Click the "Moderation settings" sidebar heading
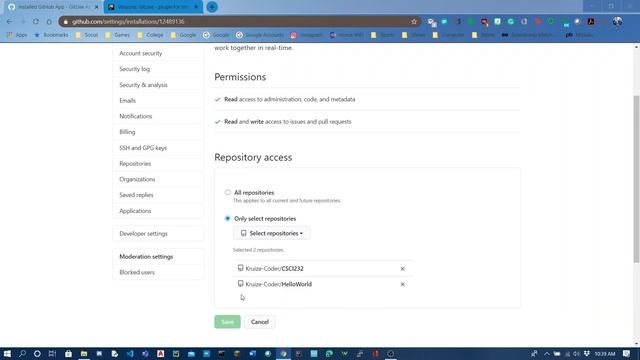The height and width of the screenshot is (360, 640). (x=146, y=257)
